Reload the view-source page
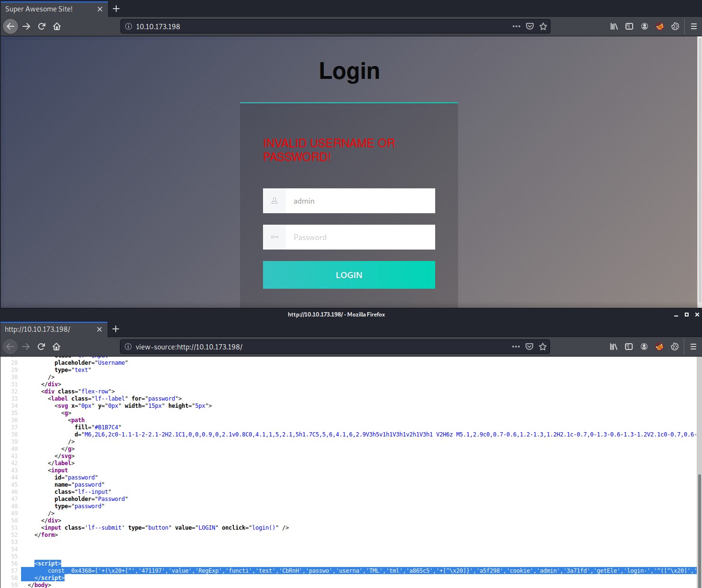Viewport: 702px width, 588px height. (x=41, y=347)
